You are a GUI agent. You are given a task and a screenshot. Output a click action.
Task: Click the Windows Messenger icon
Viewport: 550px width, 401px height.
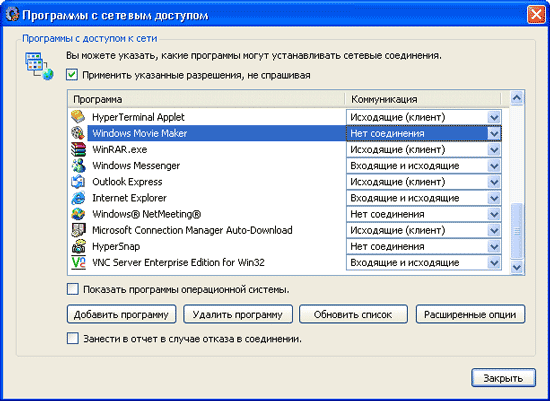78,165
